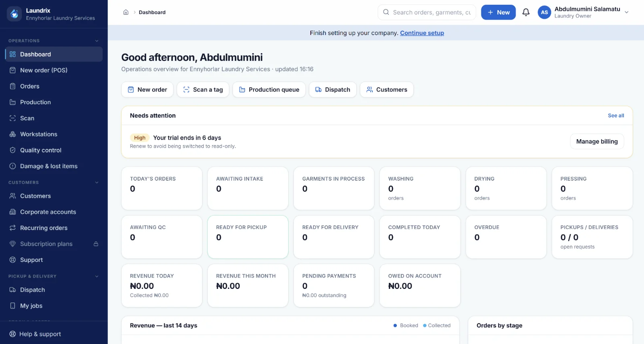Click the New order quick action button
This screenshot has height=344, width=644.
pos(147,90)
